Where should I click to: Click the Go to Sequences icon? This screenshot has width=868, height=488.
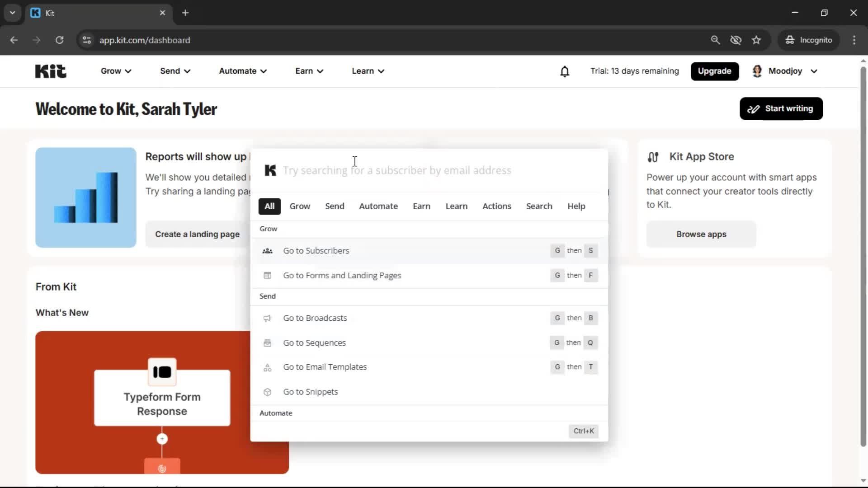tap(267, 343)
